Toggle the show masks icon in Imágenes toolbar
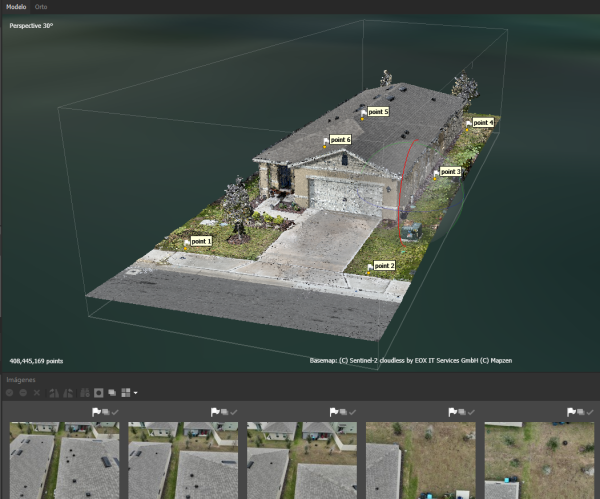 tap(98, 393)
